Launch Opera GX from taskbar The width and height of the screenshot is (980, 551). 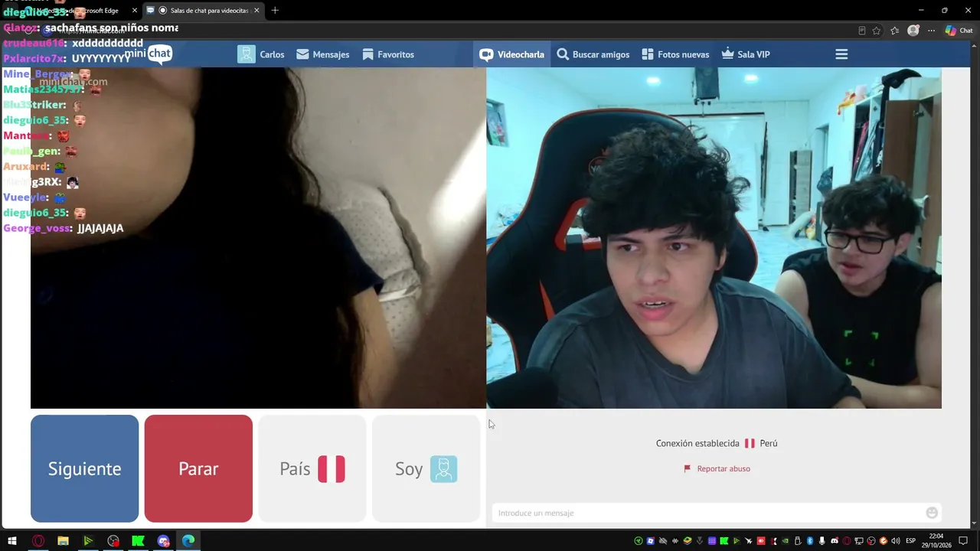[38, 541]
